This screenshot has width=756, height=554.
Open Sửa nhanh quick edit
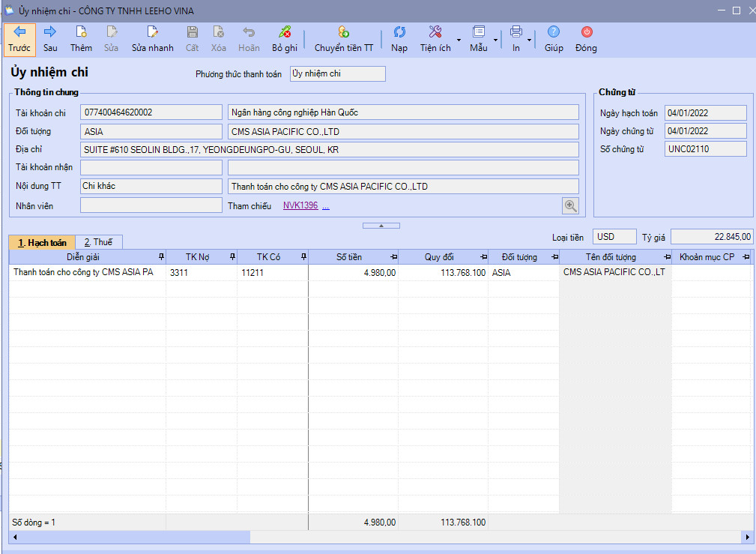pyautogui.click(x=152, y=40)
